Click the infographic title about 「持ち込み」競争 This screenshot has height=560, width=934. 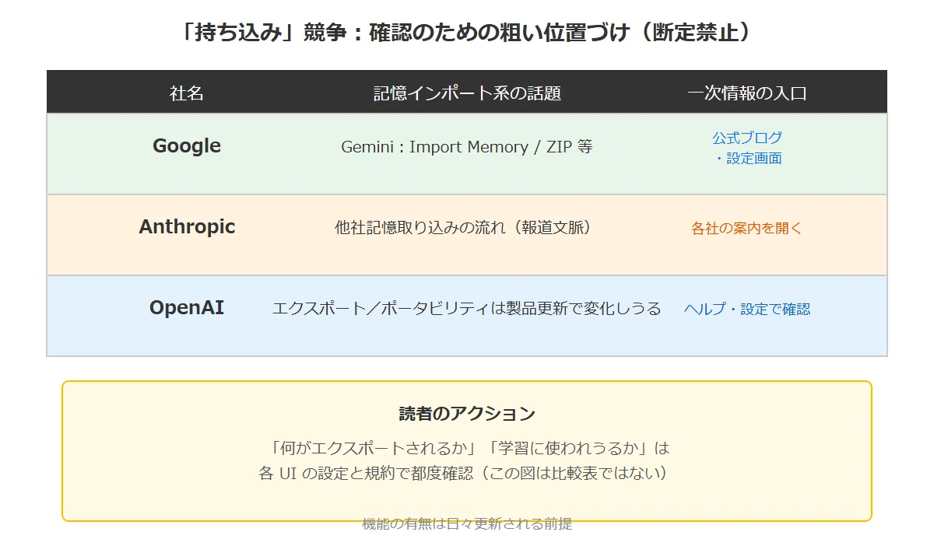click(x=467, y=34)
